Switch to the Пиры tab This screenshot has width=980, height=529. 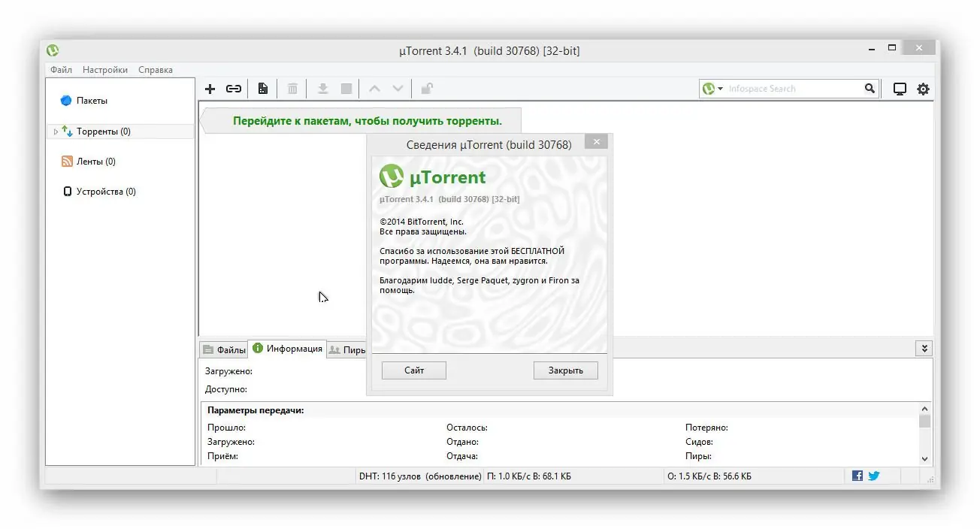pyautogui.click(x=347, y=350)
